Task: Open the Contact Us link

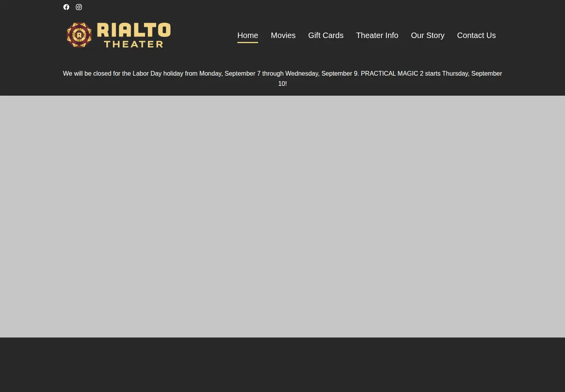Action: pyautogui.click(x=476, y=35)
